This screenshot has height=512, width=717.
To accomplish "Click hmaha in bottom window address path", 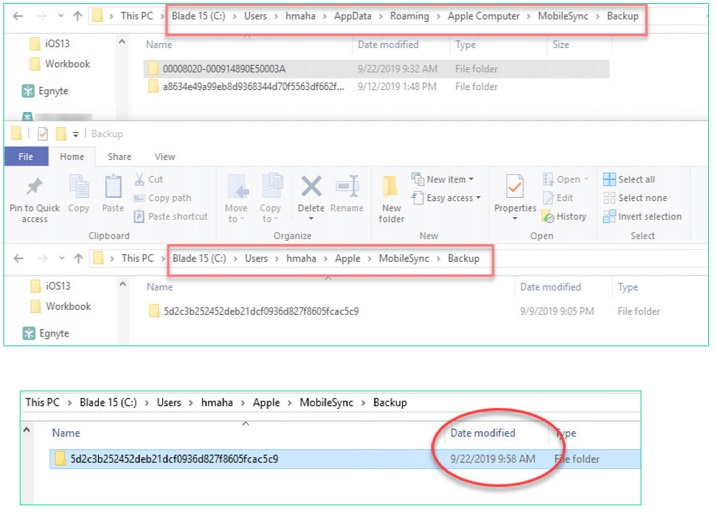I will pos(217,403).
